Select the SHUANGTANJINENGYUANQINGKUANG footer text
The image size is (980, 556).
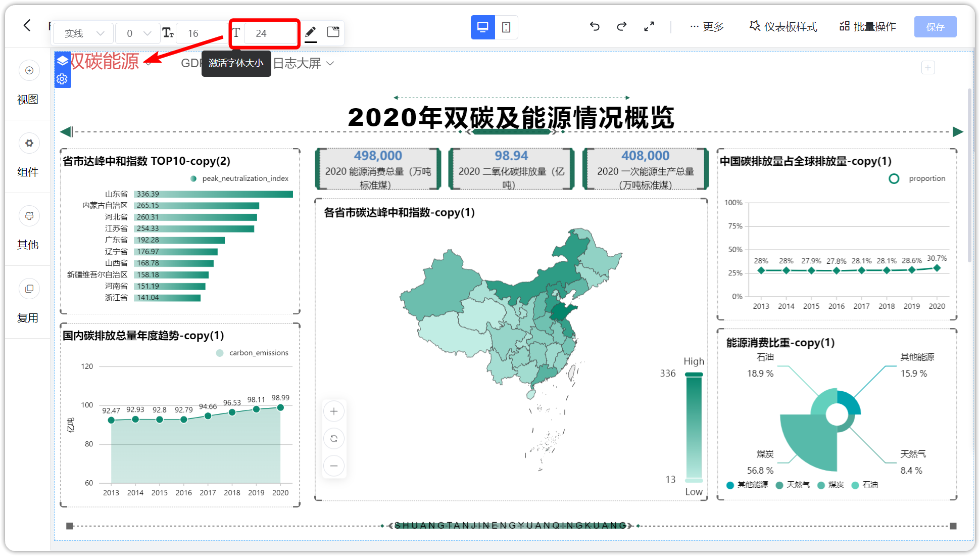coord(511,526)
